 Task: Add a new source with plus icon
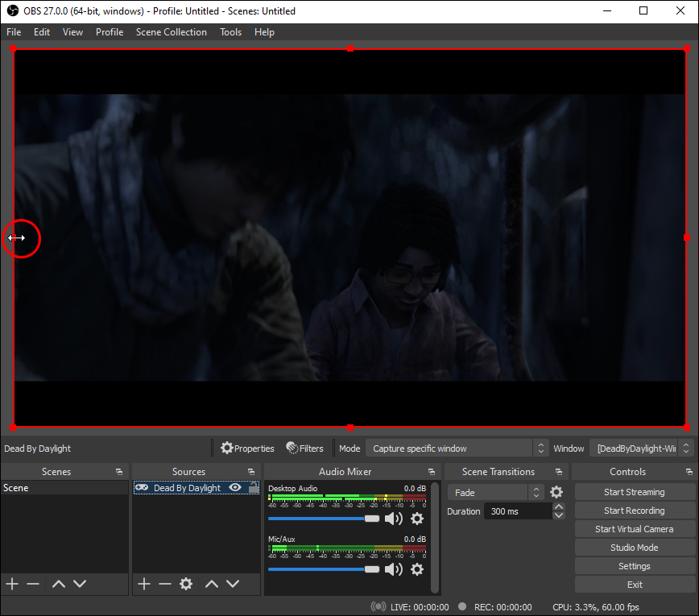[x=144, y=584]
